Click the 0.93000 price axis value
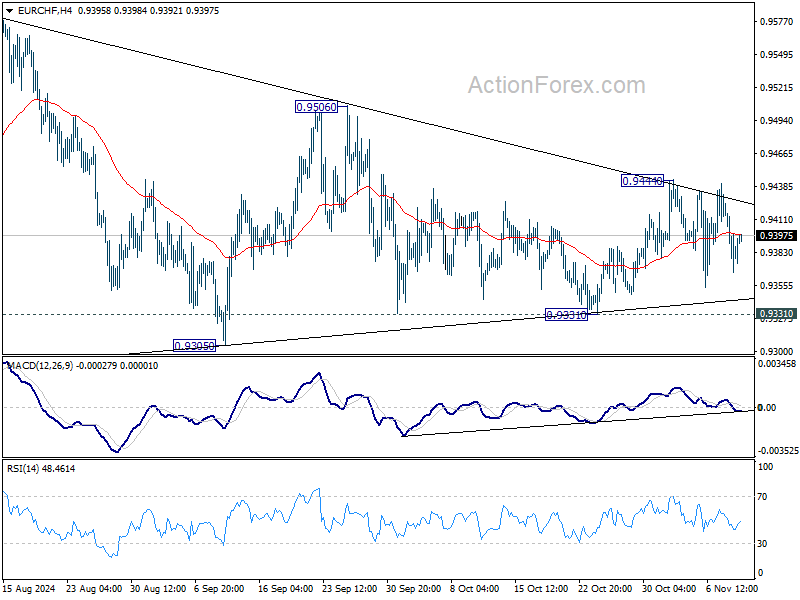Screen dimensions: 800x600 pos(777,352)
